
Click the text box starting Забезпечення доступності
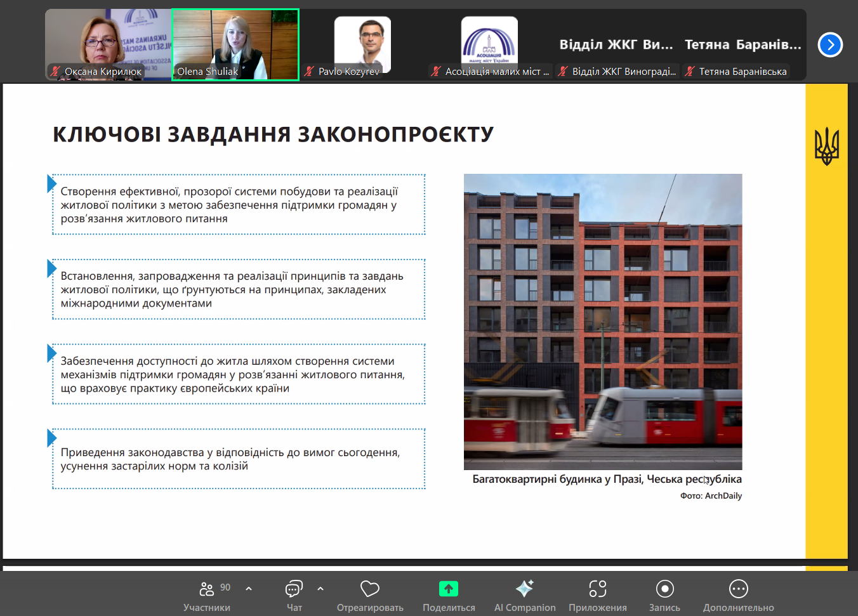[x=239, y=374]
